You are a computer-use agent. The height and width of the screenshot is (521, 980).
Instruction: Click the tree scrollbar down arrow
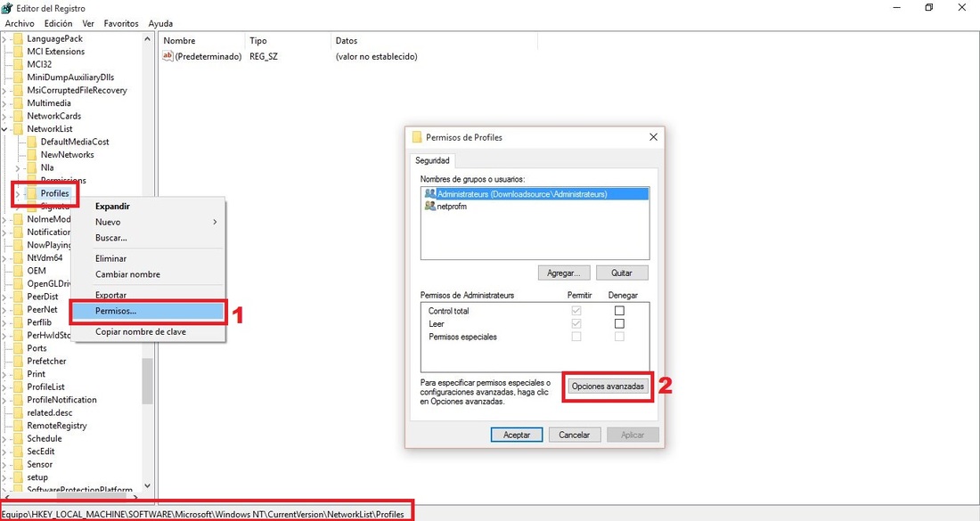coord(148,485)
